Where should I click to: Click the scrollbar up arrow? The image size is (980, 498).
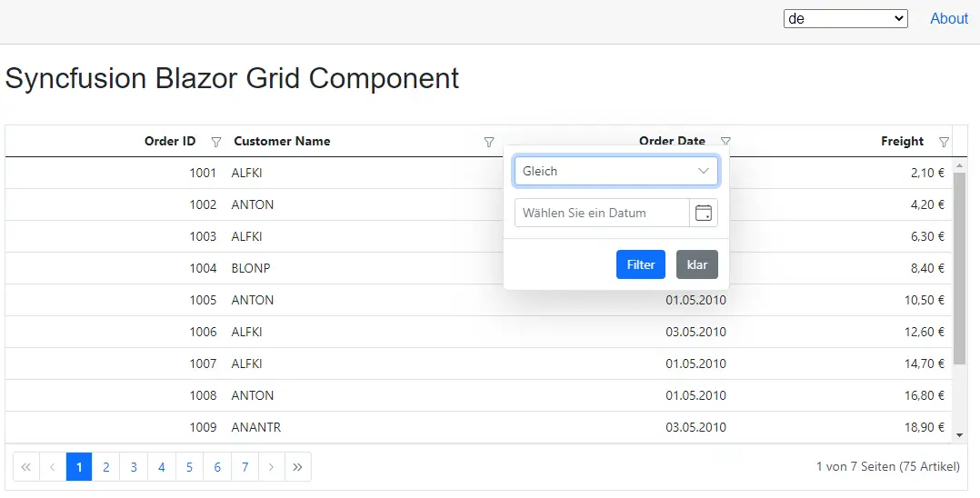(959, 165)
